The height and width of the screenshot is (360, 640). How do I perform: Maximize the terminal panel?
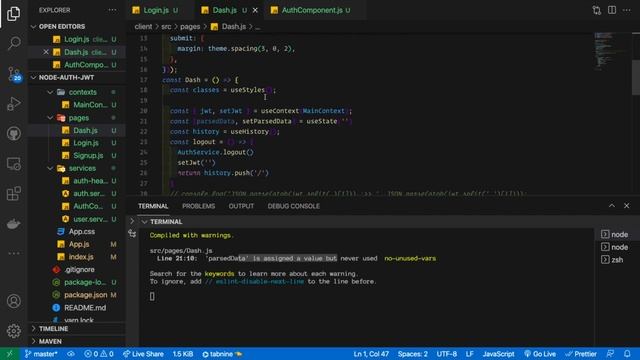611,206
